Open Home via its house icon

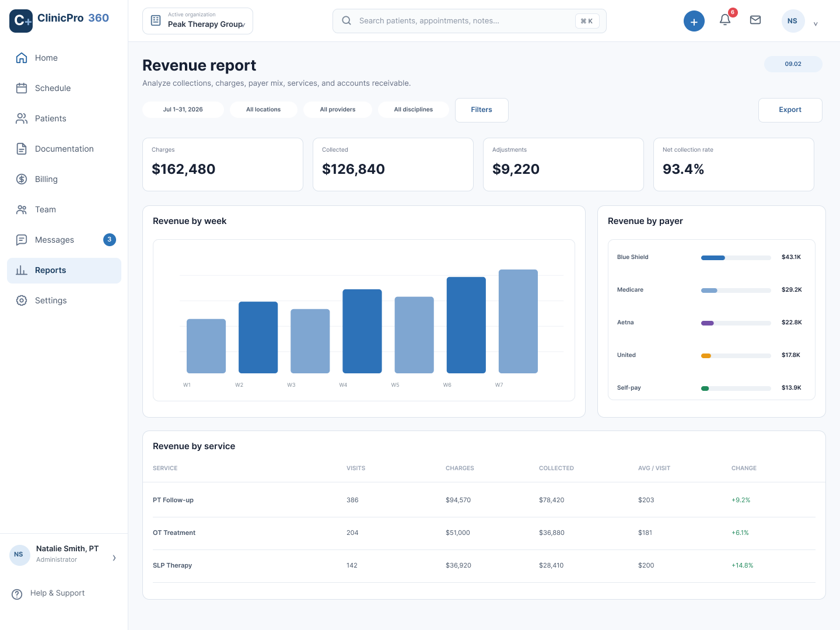(22, 58)
